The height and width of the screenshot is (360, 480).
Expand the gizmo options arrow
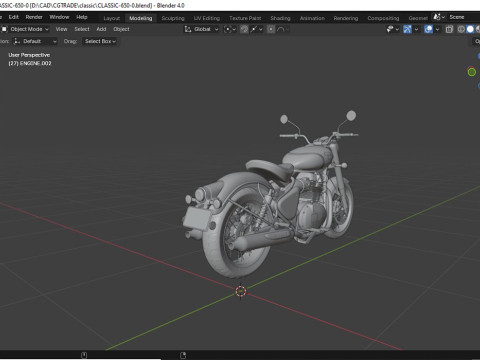[416, 29]
